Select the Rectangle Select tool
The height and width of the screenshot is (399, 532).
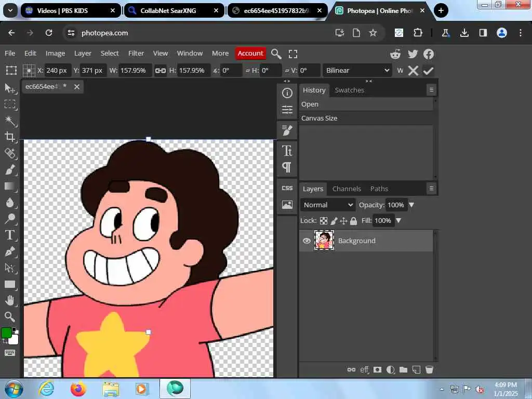pos(10,104)
